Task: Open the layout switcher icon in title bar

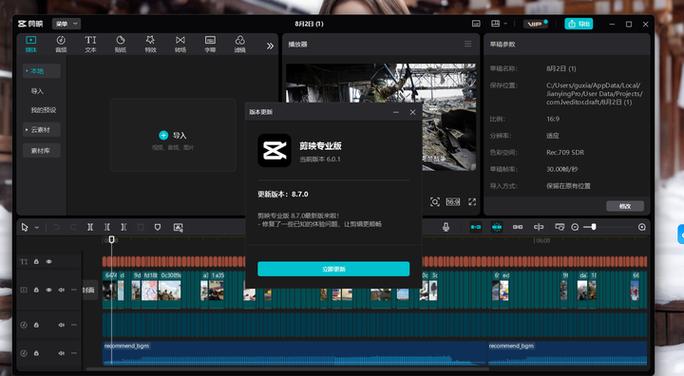Action: pos(496,24)
